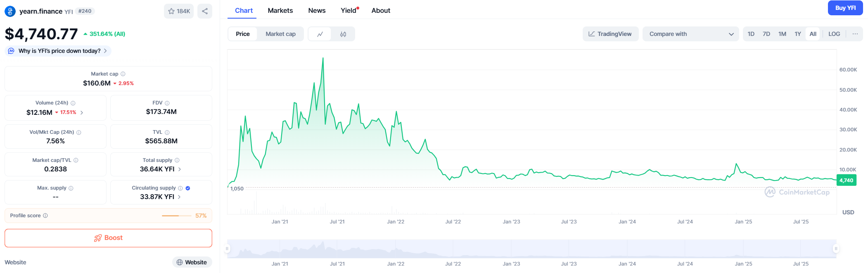Expand Total supply details chevron
This screenshot has width=868, height=273.
coord(180,169)
